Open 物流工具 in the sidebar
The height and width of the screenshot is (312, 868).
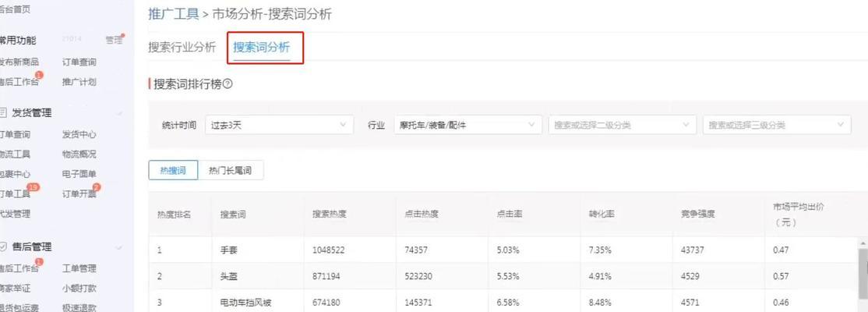click(16, 154)
